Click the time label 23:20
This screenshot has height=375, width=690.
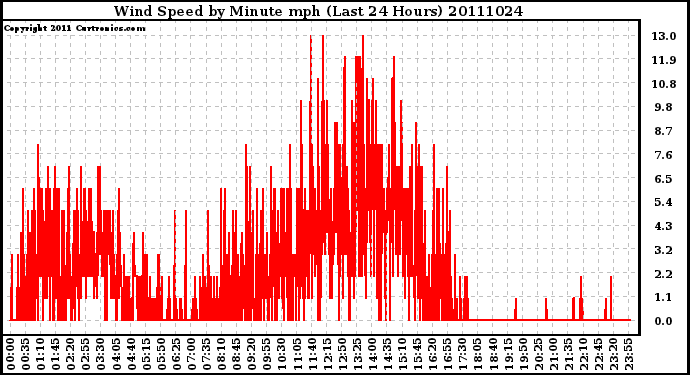coord(613,355)
